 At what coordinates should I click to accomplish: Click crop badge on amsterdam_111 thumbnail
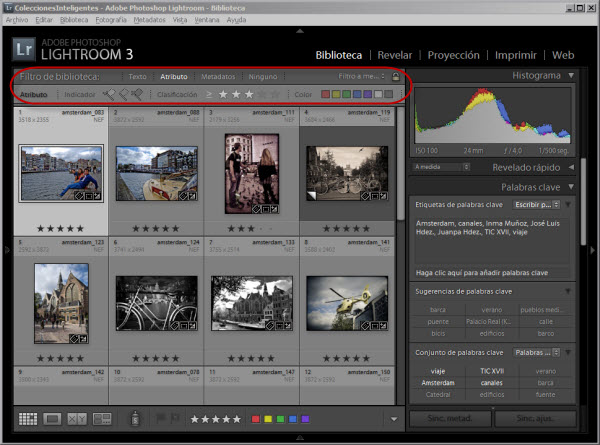(x=266, y=209)
